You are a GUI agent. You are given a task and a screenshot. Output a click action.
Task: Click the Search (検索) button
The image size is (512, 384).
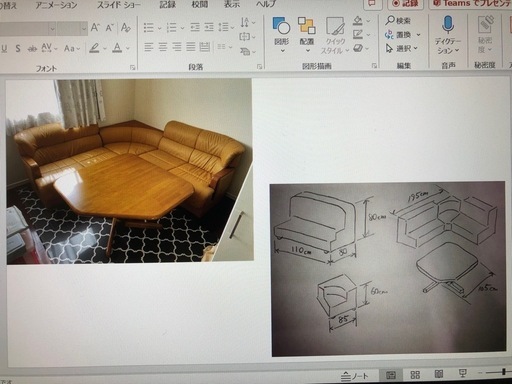coord(398,20)
